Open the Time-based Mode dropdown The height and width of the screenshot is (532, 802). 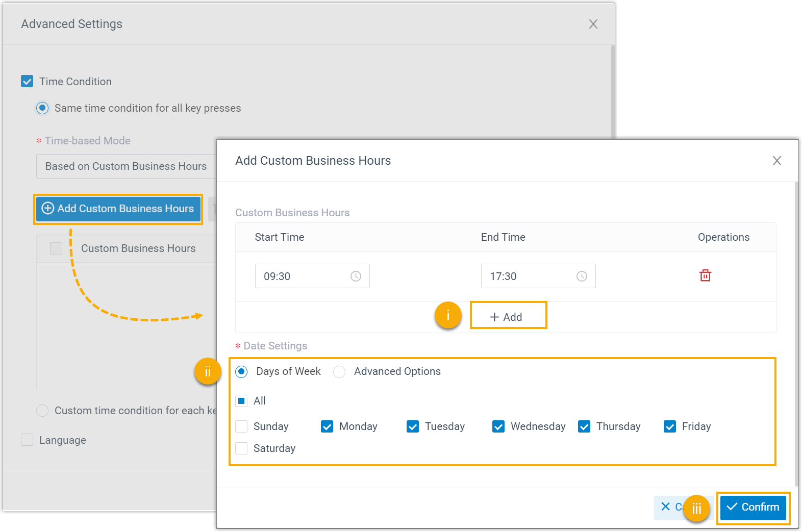[126, 166]
